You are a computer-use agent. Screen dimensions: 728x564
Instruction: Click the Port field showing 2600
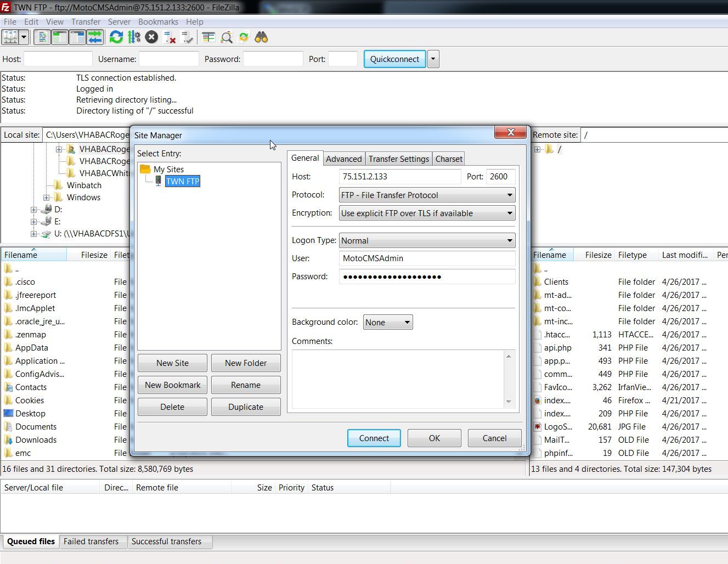pyautogui.click(x=500, y=176)
